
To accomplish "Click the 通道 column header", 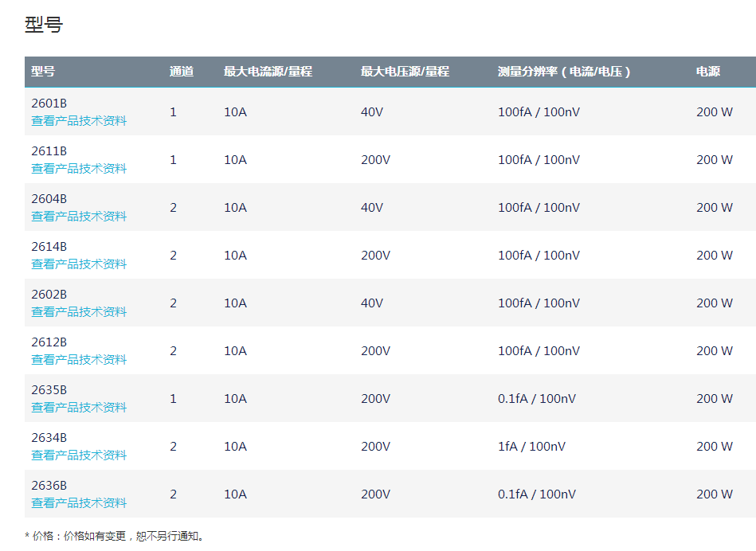I will coord(182,72).
